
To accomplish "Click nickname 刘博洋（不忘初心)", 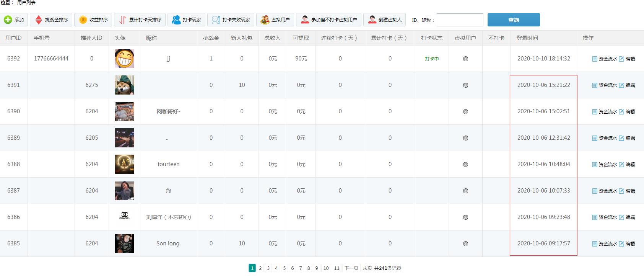I will click(x=169, y=217).
